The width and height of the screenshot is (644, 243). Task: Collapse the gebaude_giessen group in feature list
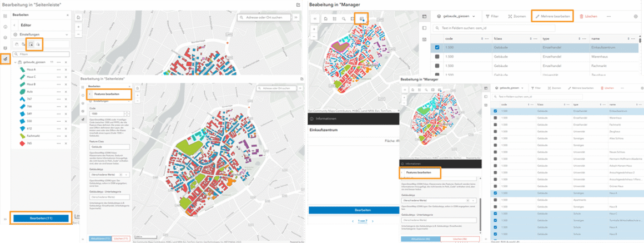point(15,62)
